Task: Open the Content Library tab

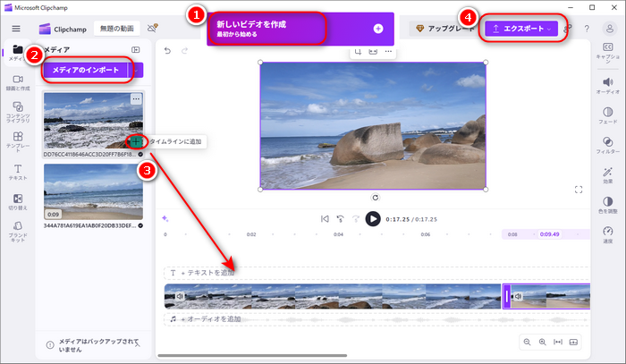Action: [18, 112]
